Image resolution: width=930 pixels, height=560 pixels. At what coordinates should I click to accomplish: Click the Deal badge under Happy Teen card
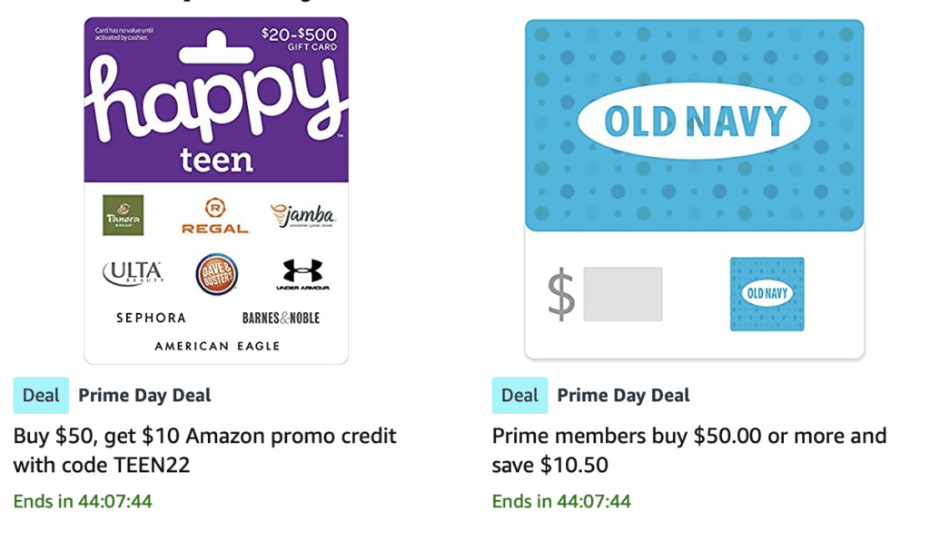[41, 396]
